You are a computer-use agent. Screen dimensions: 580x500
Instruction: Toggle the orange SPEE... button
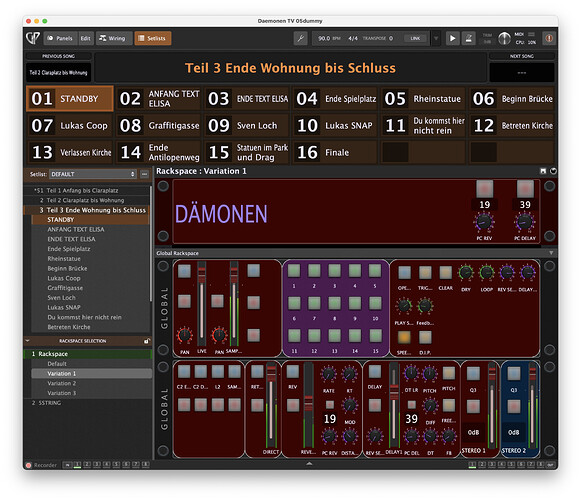404,337
